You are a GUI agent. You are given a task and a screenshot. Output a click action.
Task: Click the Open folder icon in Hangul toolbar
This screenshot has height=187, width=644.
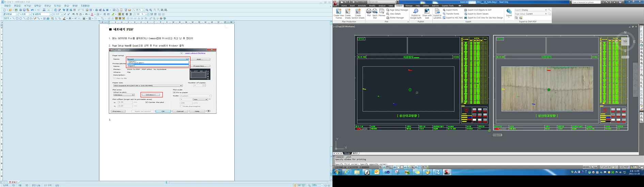[x=10, y=10]
